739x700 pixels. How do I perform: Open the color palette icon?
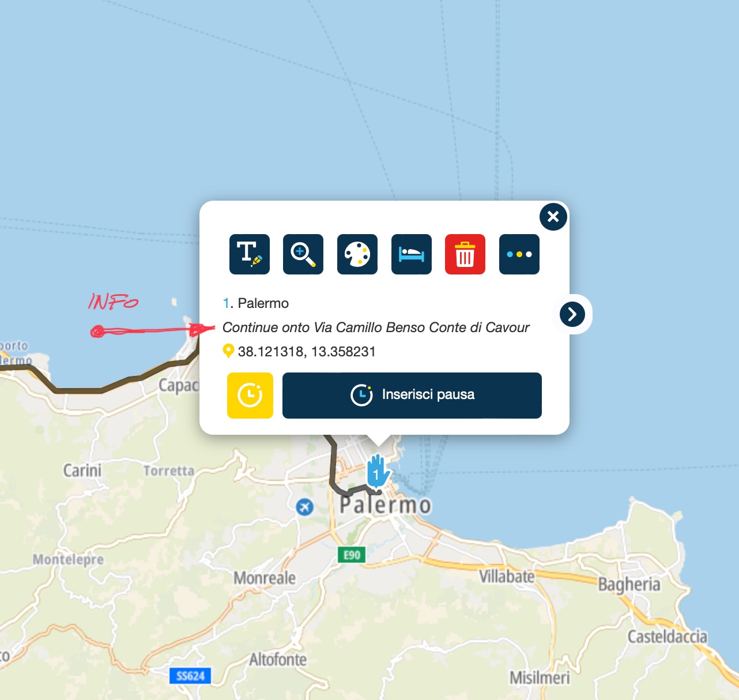(x=357, y=254)
